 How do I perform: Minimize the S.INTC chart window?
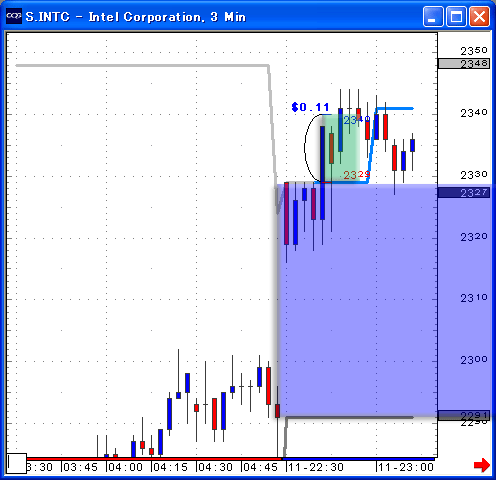433,16
